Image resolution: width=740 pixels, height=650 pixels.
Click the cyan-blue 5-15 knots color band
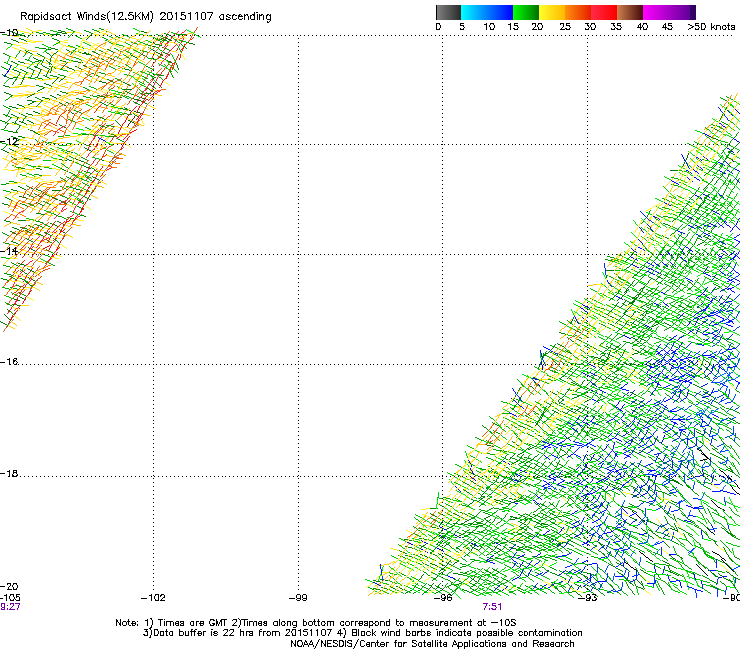point(487,12)
